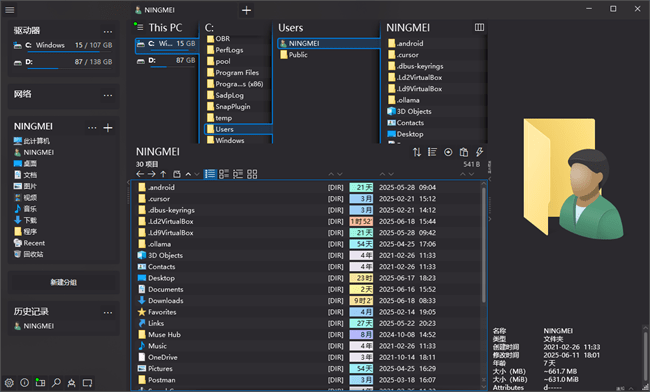Open 音乐 music sidebar shortcut
The width and height of the screenshot is (650, 392).
pyautogui.click(x=25, y=209)
